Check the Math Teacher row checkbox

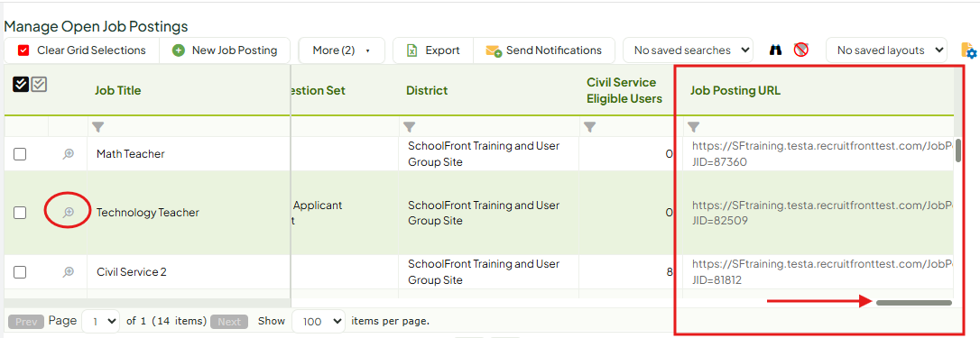tap(20, 154)
